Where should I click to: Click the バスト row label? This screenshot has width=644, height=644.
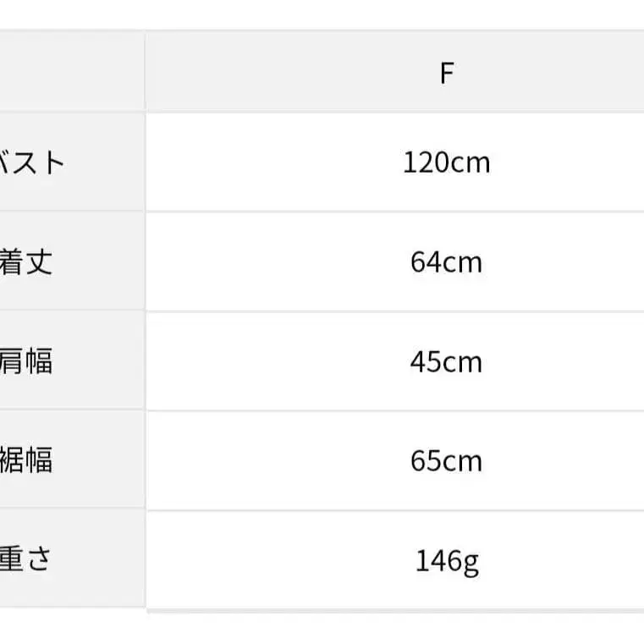tap(31, 162)
